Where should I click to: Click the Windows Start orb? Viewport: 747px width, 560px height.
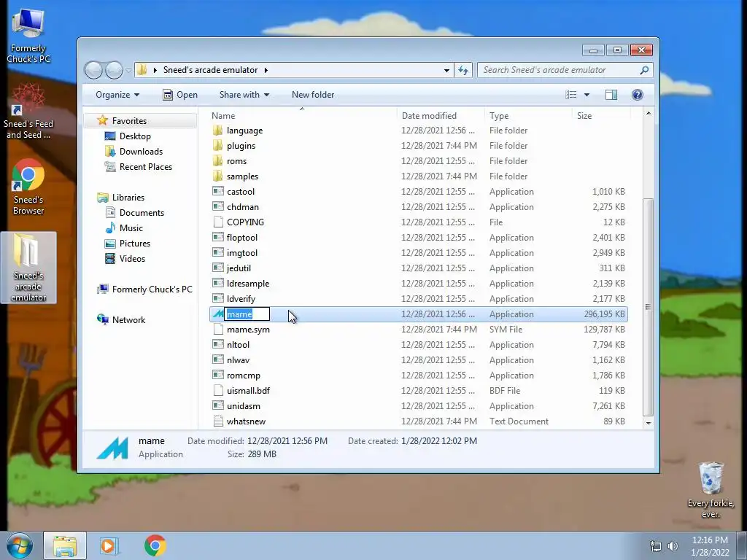coord(20,545)
